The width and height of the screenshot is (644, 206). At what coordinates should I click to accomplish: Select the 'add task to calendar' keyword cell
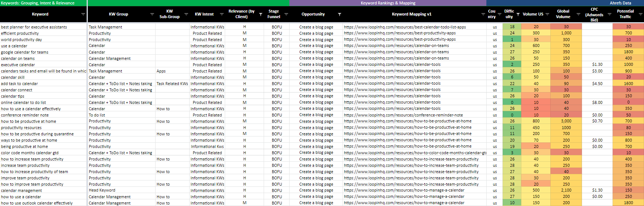pos(43,84)
